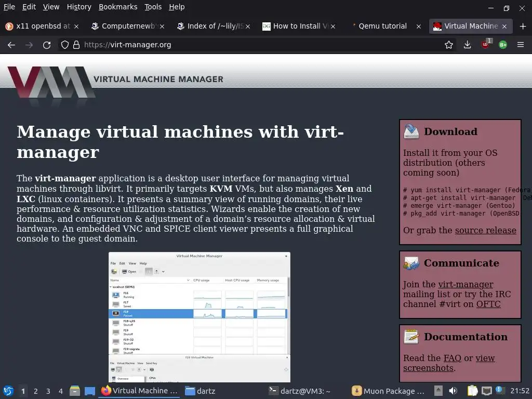Screen dimensions: 532x399
Task: Open the tracking protection shield icon
Action: 65,45
